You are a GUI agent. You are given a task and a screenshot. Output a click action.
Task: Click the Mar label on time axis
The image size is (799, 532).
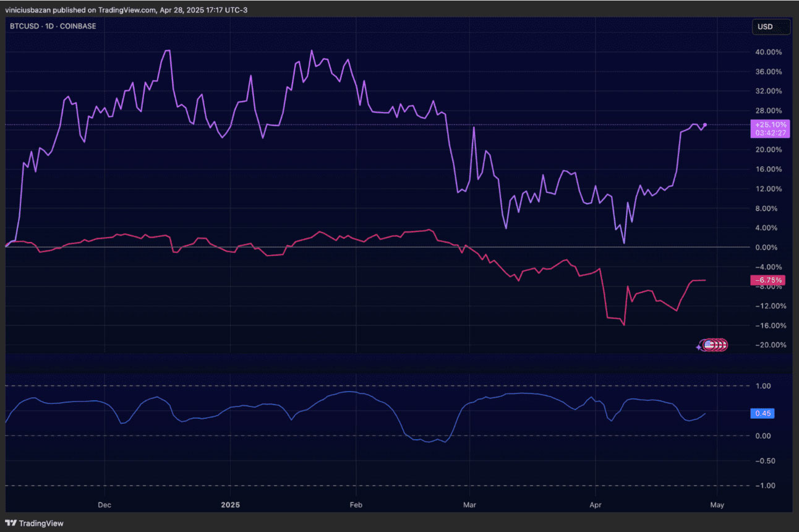(469, 504)
